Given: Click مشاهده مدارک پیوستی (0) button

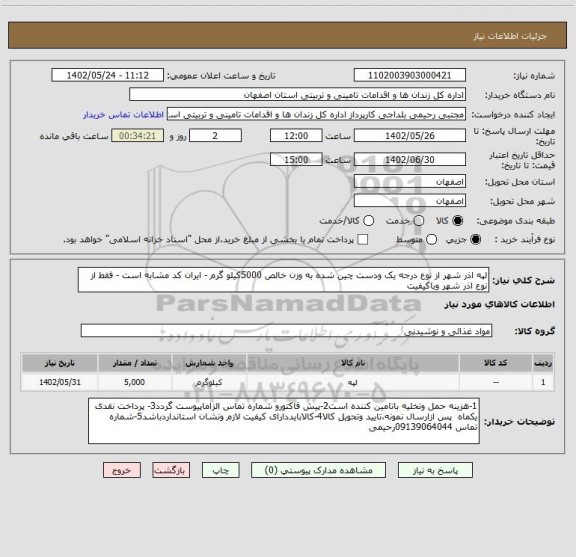Looking at the screenshot, I should point(318,470).
